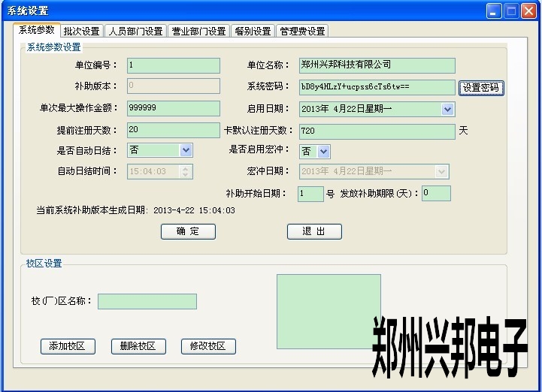Open the 是否启用宏冲 dropdown
Viewport: 542px width, 392px height.
coord(323,152)
